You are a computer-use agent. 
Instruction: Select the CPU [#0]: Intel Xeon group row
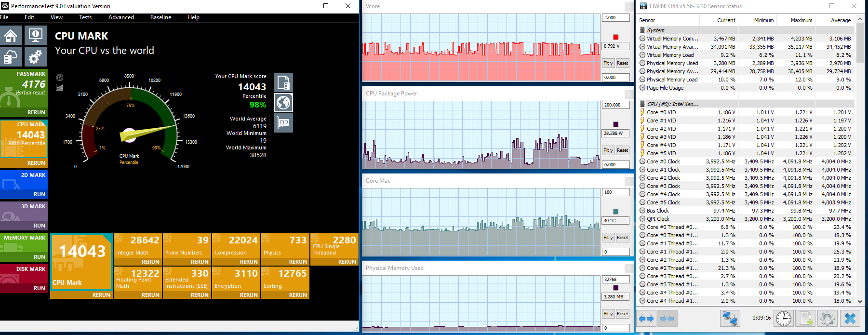pyautogui.click(x=746, y=104)
